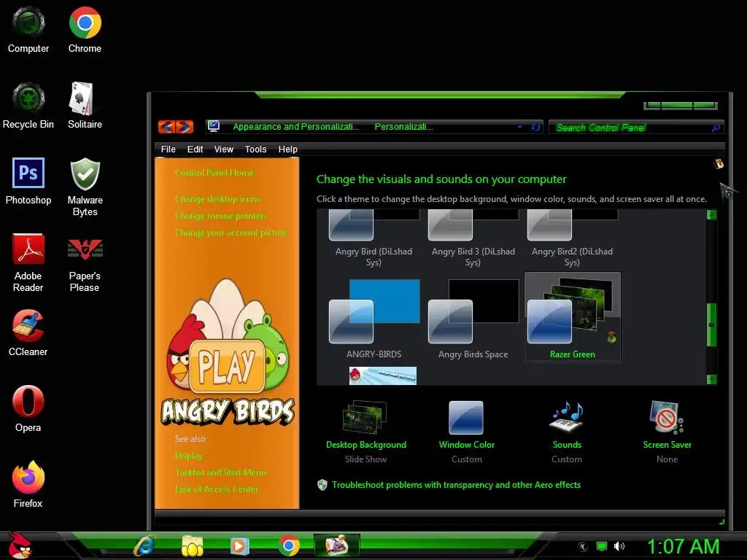
Task: Select the Razer Green theme
Action: [x=572, y=317]
